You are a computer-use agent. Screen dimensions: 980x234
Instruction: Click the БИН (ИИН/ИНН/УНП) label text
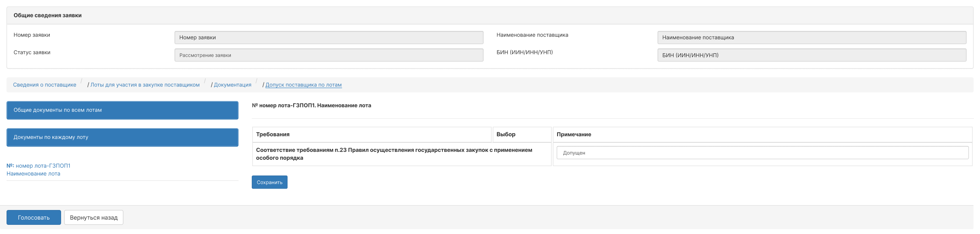click(x=524, y=52)
